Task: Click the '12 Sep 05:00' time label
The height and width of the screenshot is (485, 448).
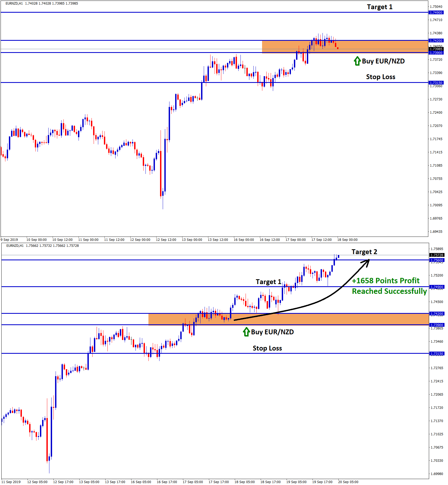Action: 37,482
